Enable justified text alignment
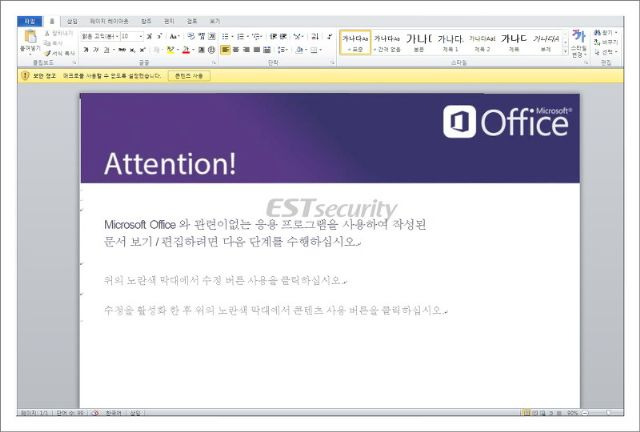640x432 pixels. 256,50
